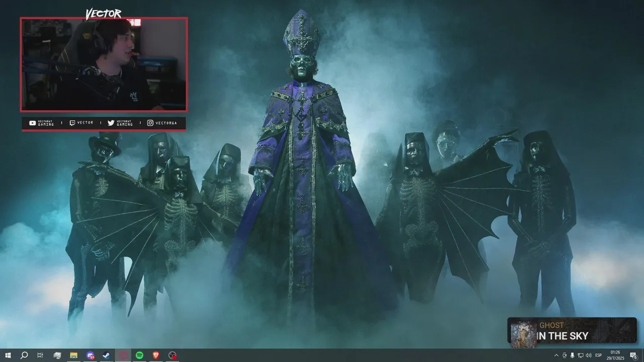Open the notification center with 6 badge
Viewport: 644px width, 362px height.
(x=633, y=355)
